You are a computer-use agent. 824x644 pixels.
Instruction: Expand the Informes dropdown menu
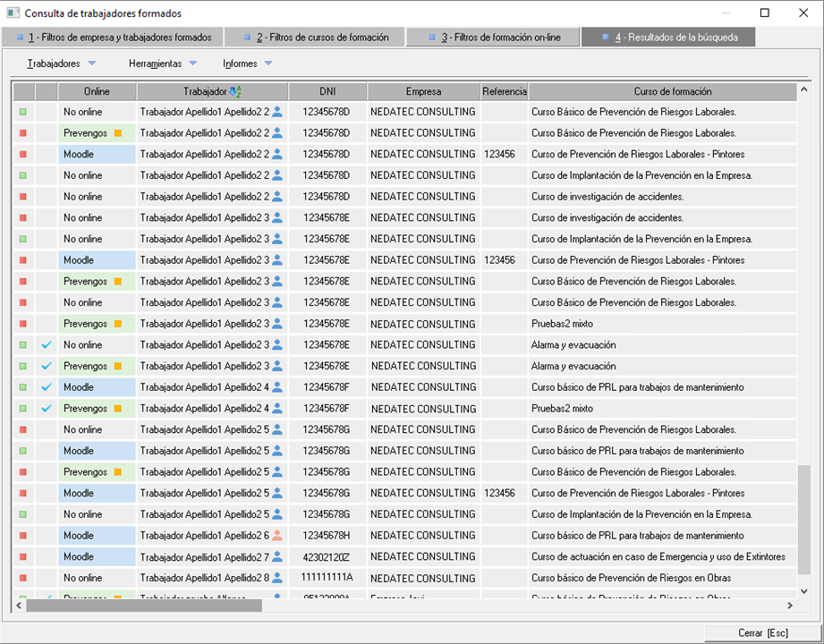pos(268,64)
